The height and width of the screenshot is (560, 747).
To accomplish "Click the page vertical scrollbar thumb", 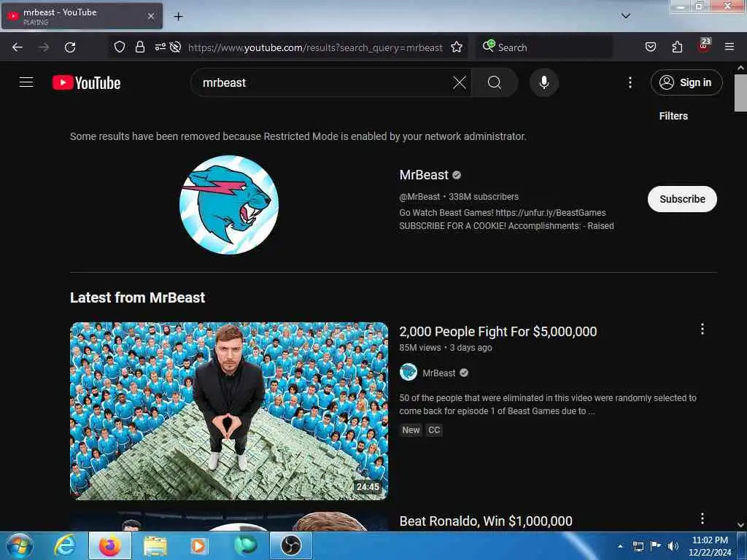I will point(740,93).
